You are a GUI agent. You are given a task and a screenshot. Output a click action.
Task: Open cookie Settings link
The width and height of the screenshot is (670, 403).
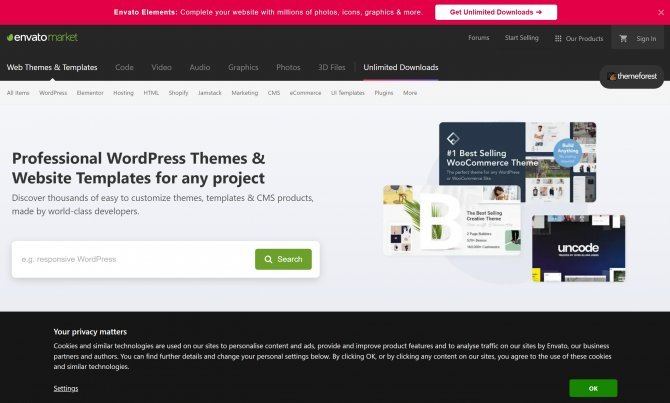[x=66, y=388]
